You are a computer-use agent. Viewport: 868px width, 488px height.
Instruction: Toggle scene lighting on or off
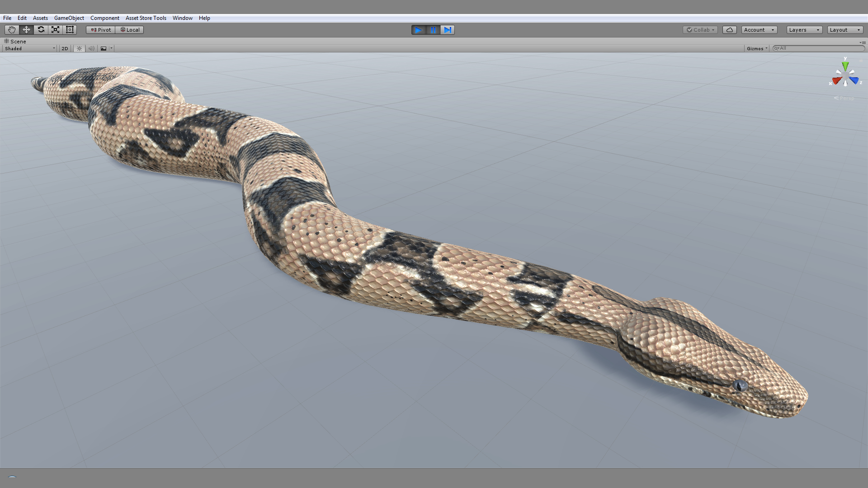(79, 48)
